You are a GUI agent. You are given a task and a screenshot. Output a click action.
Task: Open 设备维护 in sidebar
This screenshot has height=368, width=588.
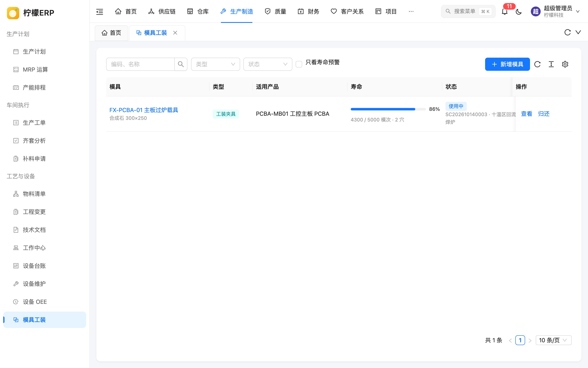pyautogui.click(x=45, y=284)
